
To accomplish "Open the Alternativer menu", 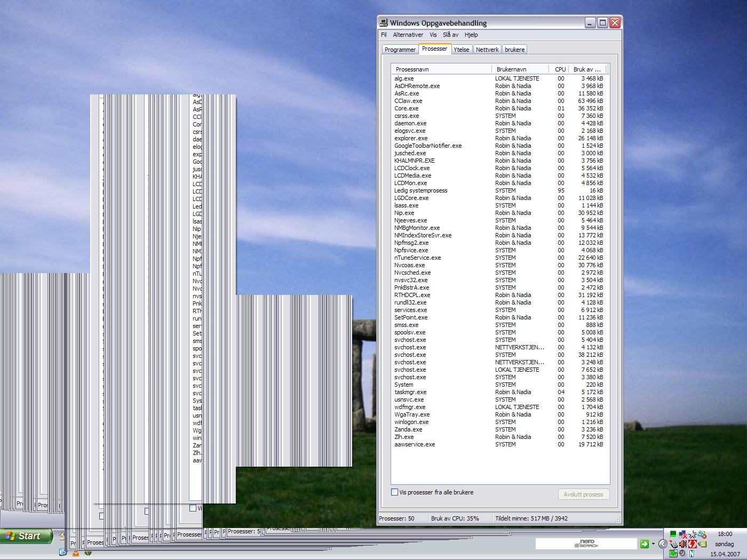I will [x=408, y=35].
